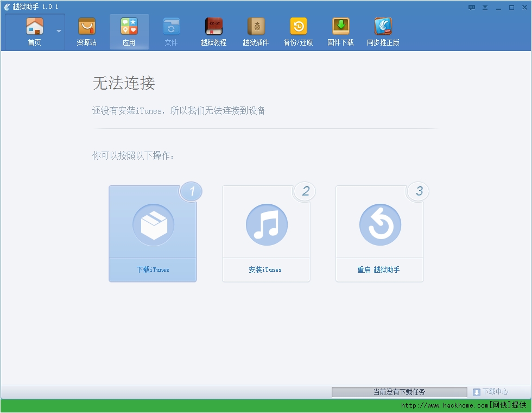Click the 重启 越狱助手 restart arrow icon
The image size is (532, 413).
pos(380,225)
